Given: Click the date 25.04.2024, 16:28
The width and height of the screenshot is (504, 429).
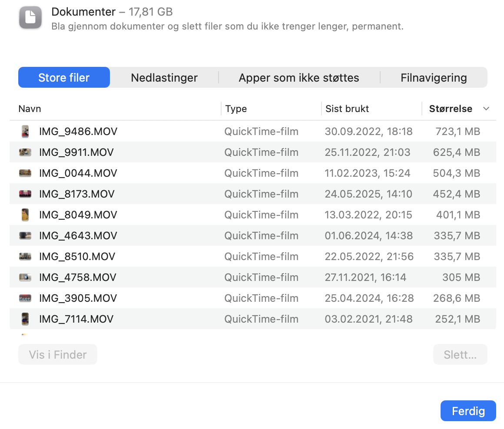Looking at the screenshot, I should [369, 298].
